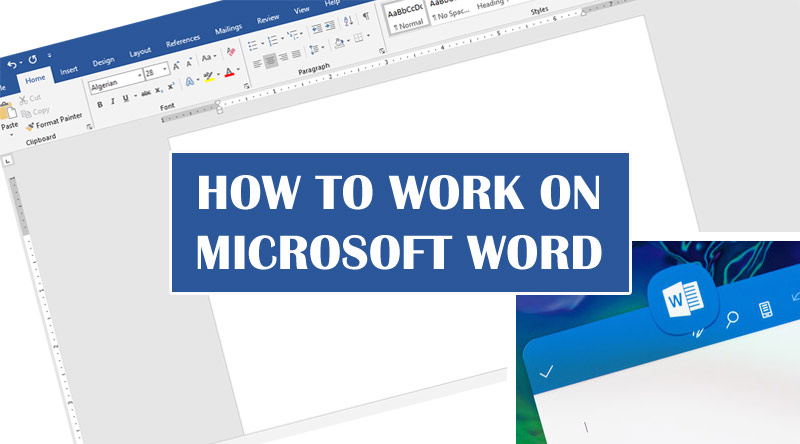Open the Layout tab

tap(140, 52)
